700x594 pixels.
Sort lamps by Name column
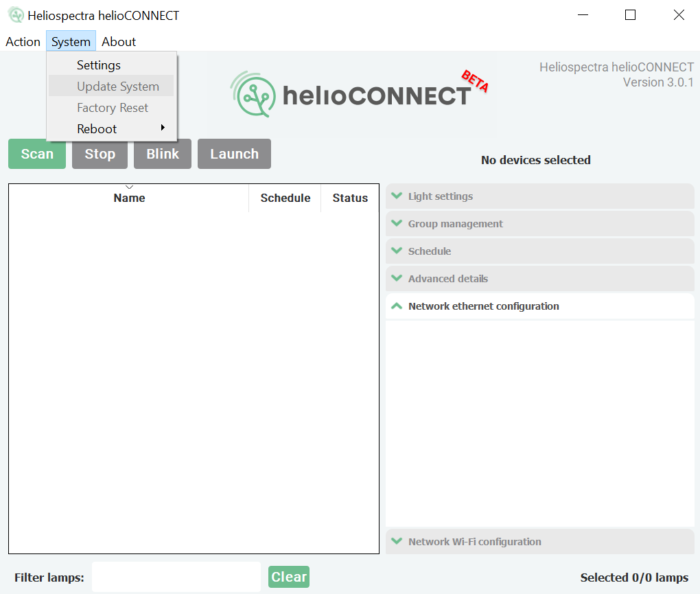pyautogui.click(x=129, y=198)
